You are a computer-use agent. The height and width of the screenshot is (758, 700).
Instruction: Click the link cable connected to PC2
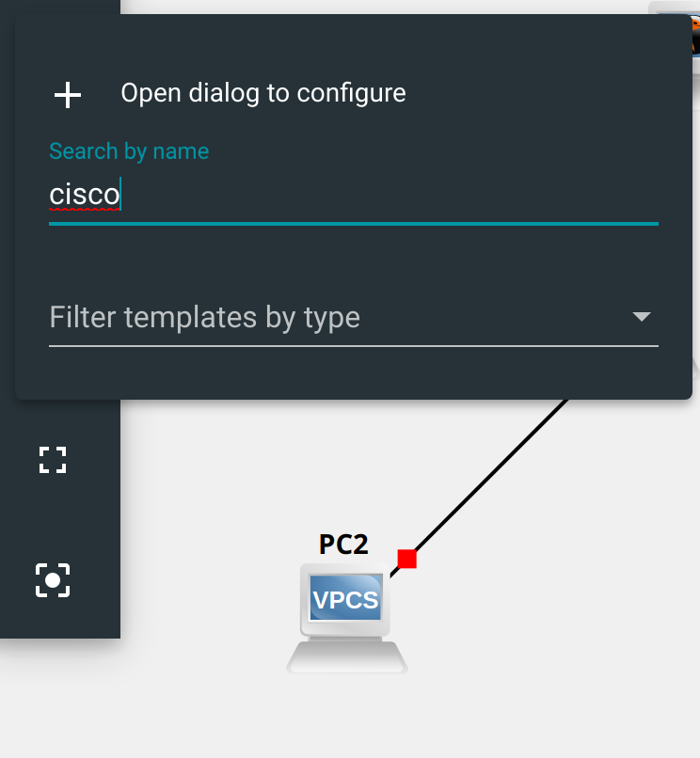(489, 480)
